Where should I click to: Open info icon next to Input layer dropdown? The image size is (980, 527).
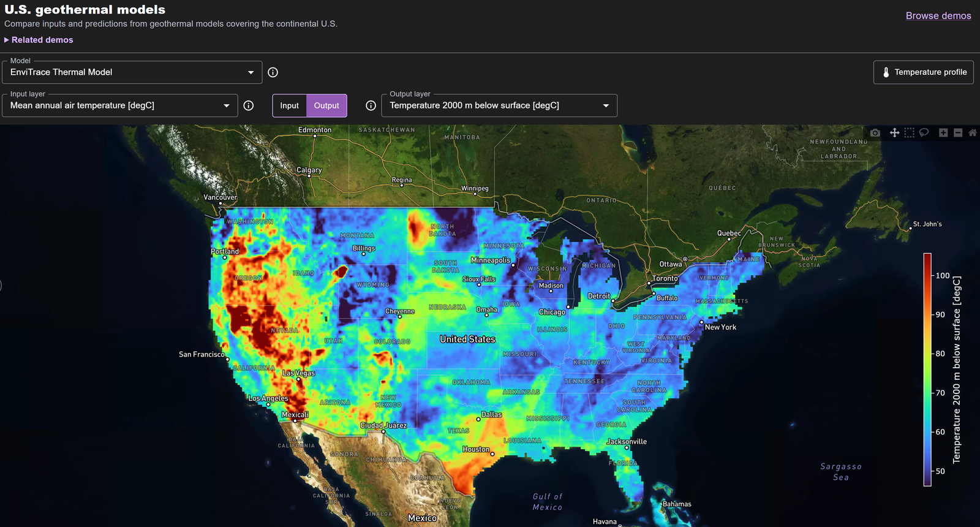click(x=249, y=105)
